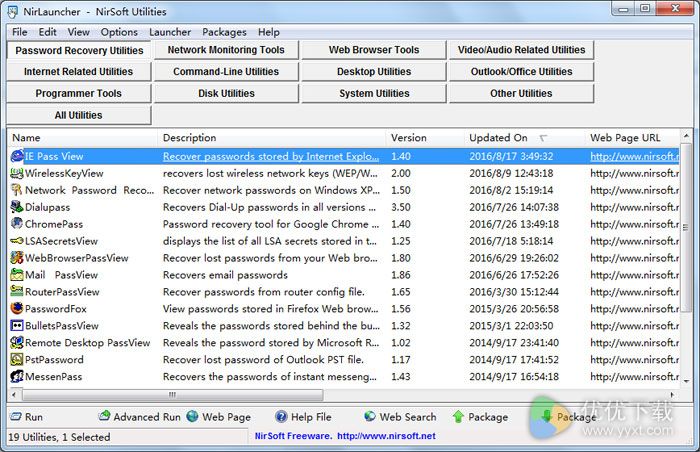Image resolution: width=700 pixels, height=452 pixels.
Task: Select Password Recovery Utilities category
Action: tap(79, 50)
